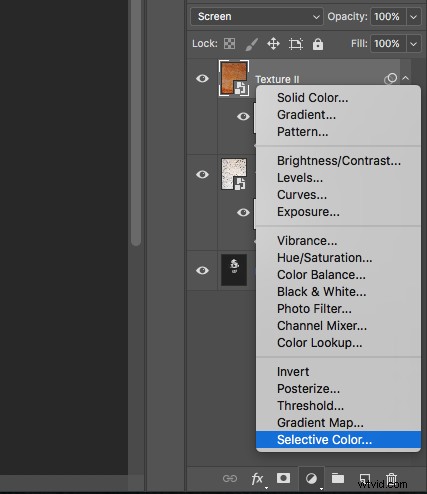The image size is (427, 494).
Task: Choose Pattern fill layer option
Action: click(x=338, y=132)
